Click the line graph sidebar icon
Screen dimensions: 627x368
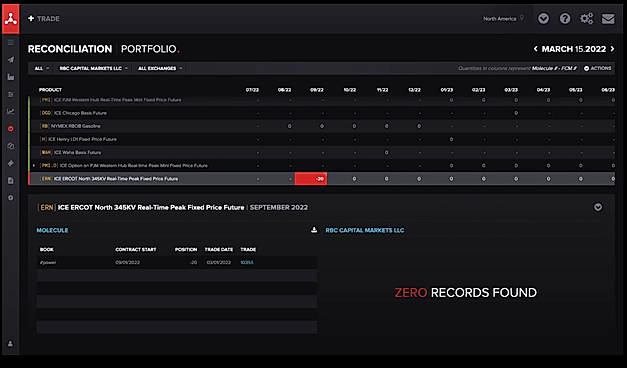[11, 112]
